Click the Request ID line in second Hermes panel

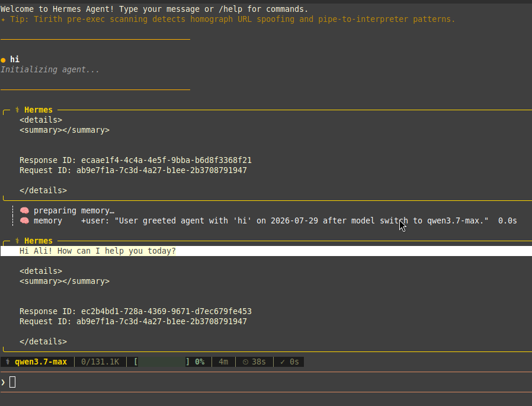tap(133, 321)
